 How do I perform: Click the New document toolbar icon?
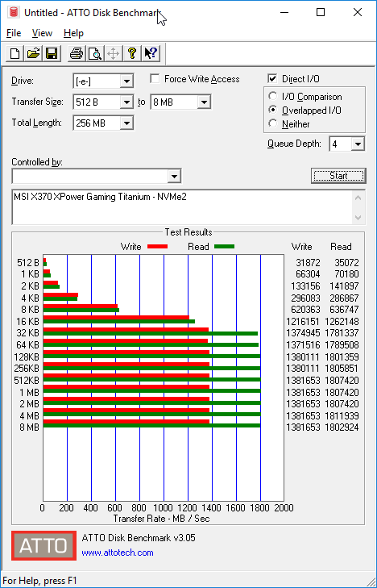point(15,53)
